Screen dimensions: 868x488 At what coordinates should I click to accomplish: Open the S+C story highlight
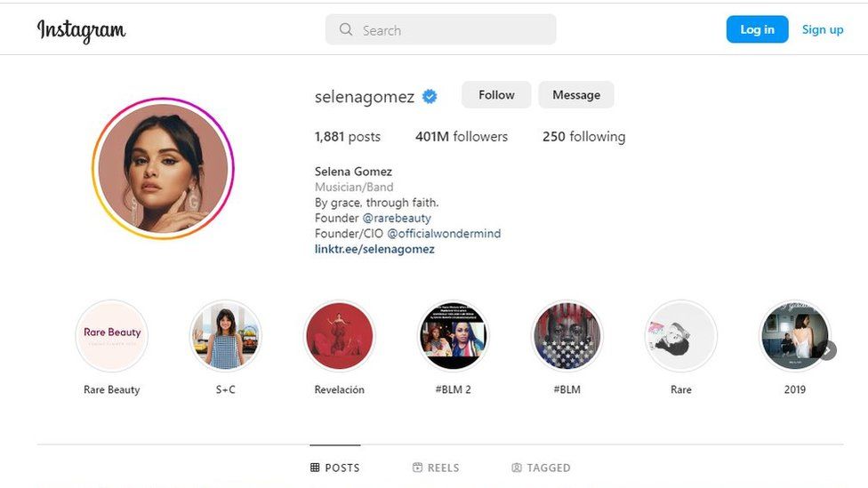pos(225,335)
